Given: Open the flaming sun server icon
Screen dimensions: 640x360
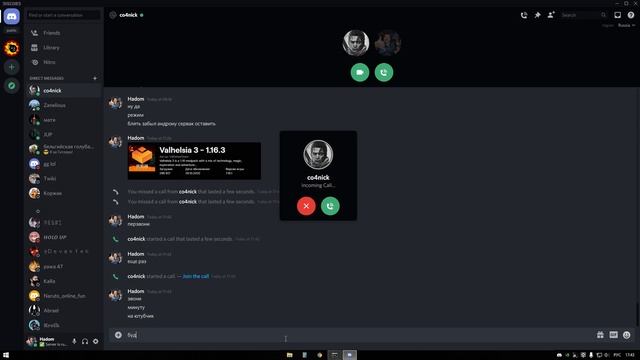Looking at the screenshot, I should [11, 49].
